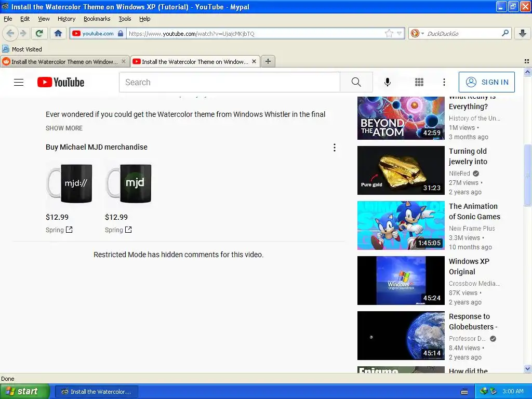The image size is (532, 399).
Task: Open the Tools menu
Action: click(x=125, y=19)
